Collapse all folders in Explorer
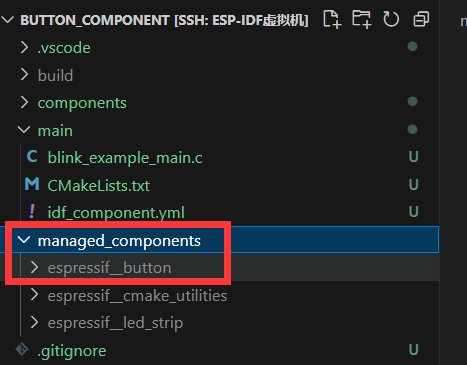This screenshot has width=467, height=365. point(421,19)
